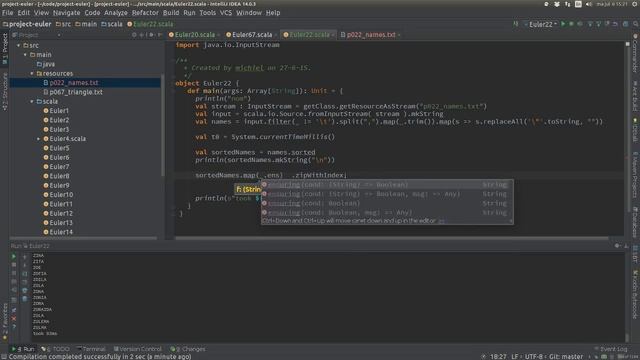Open the keyboard layout indicator in the system tray

578,4
